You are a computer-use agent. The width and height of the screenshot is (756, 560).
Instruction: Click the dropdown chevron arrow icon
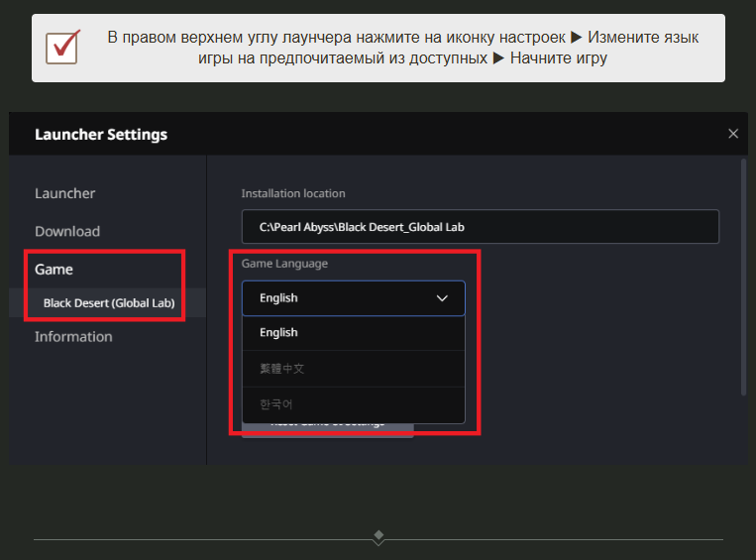pos(442,298)
